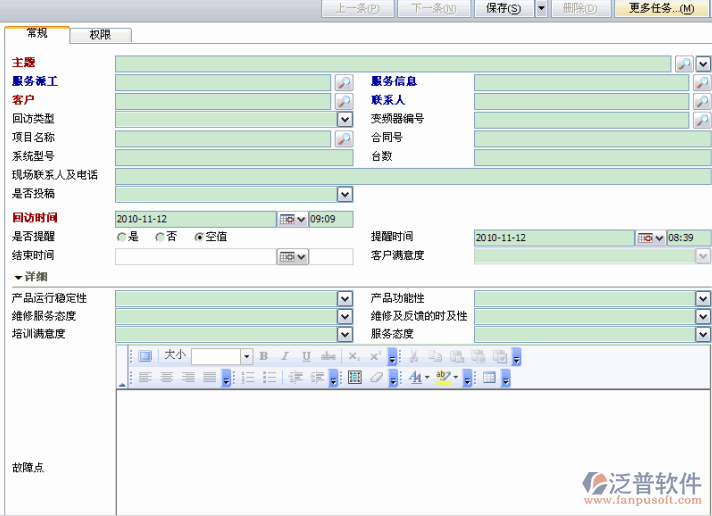Viewport: 712px width, 516px height.
Task: Click the 保存(S) button
Action: [503, 9]
